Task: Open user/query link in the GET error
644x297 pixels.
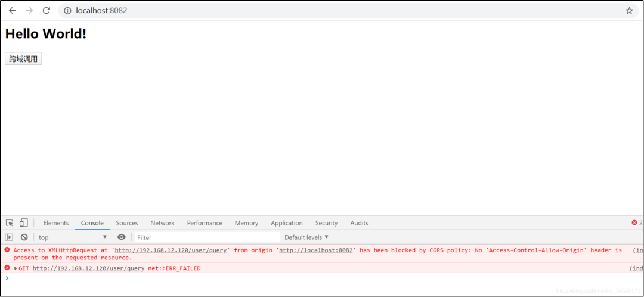Action: pos(89,268)
